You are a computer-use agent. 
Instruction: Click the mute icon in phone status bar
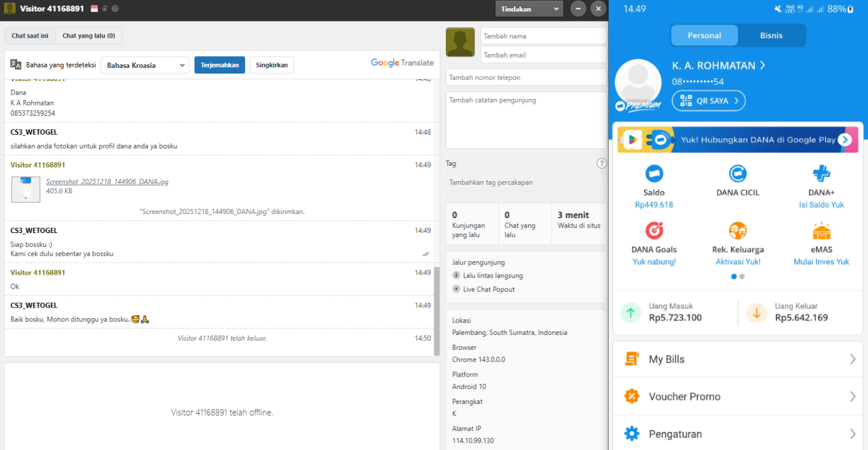(x=778, y=9)
